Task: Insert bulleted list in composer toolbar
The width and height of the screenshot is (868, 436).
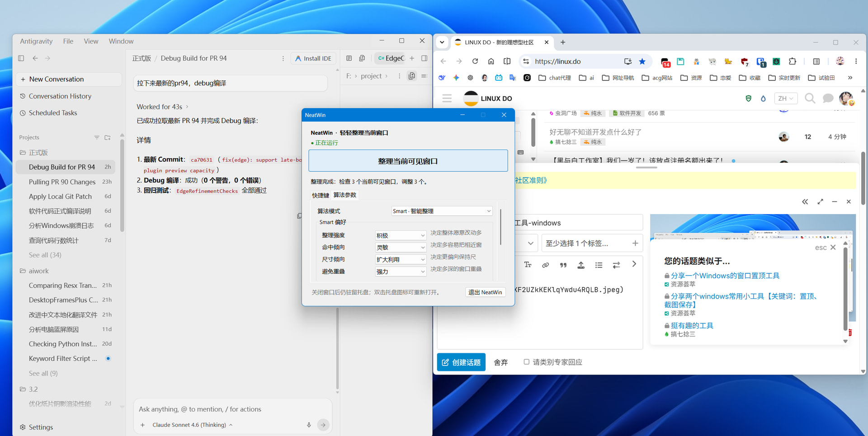Action: (x=599, y=265)
